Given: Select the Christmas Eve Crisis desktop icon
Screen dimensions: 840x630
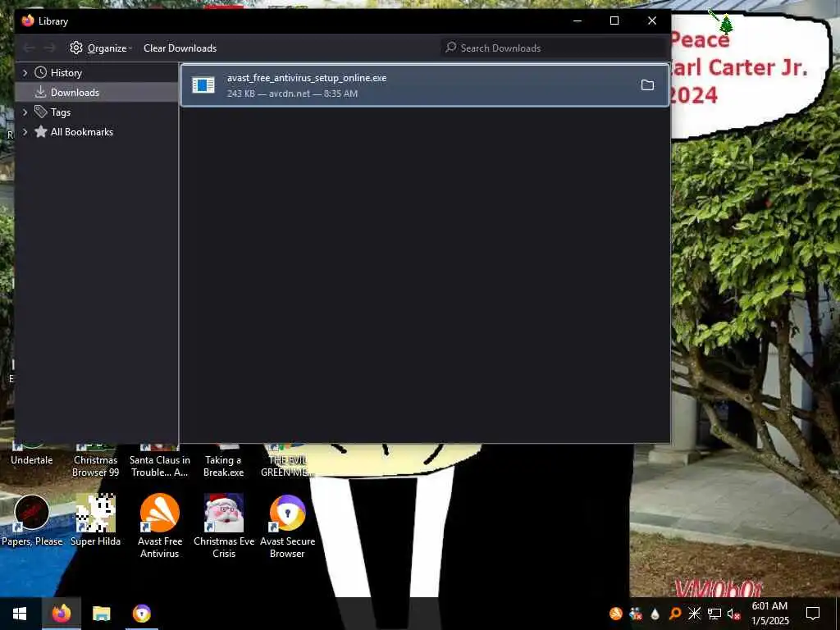Looking at the screenshot, I should [224, 526].
